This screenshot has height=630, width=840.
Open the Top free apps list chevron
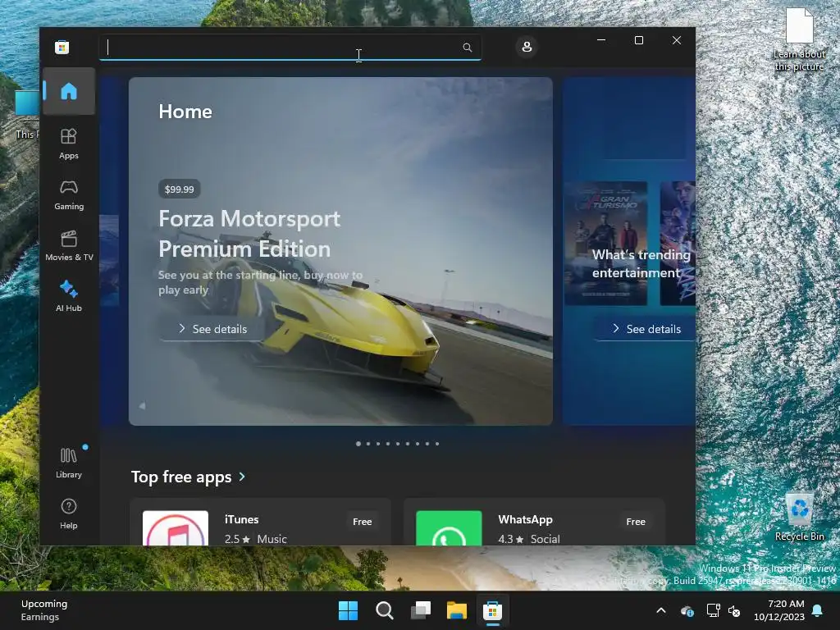242,477
